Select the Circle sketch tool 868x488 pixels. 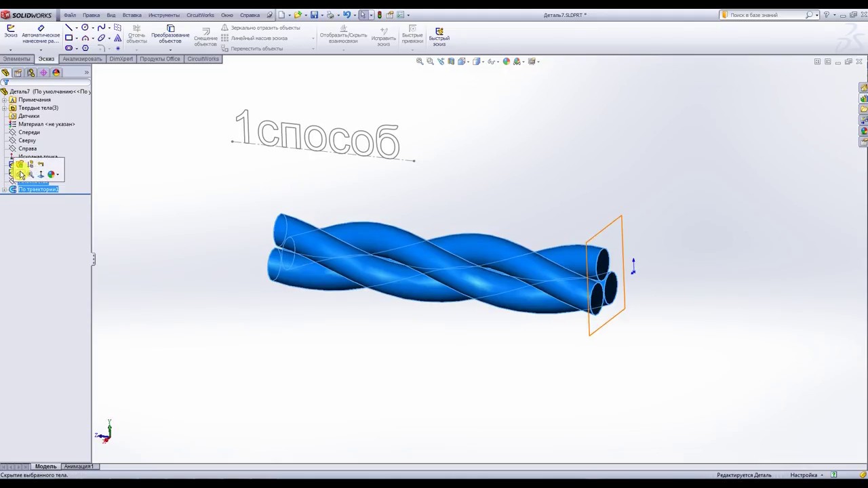pyautogui.click(x=85, y=28)
